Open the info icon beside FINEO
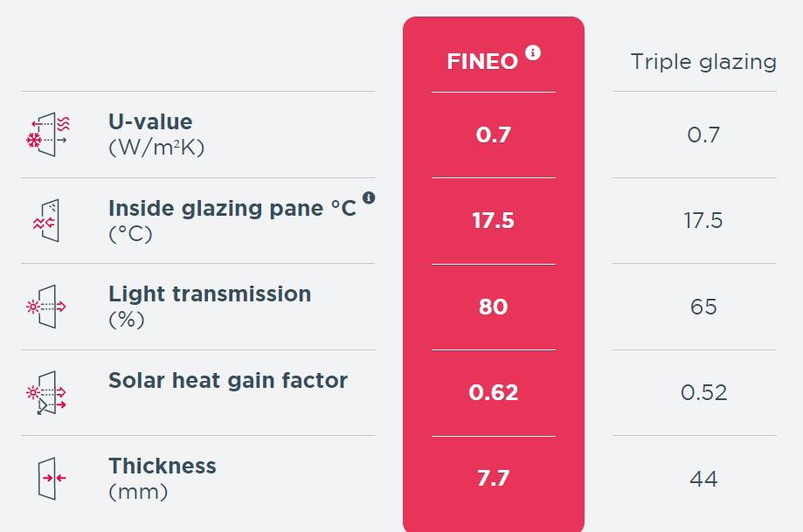 tap(533, 52)
